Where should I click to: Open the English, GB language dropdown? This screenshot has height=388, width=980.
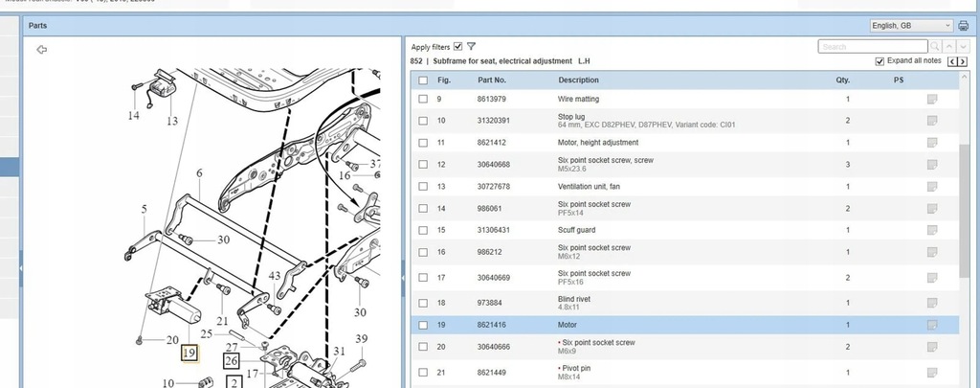coord(910,26)
